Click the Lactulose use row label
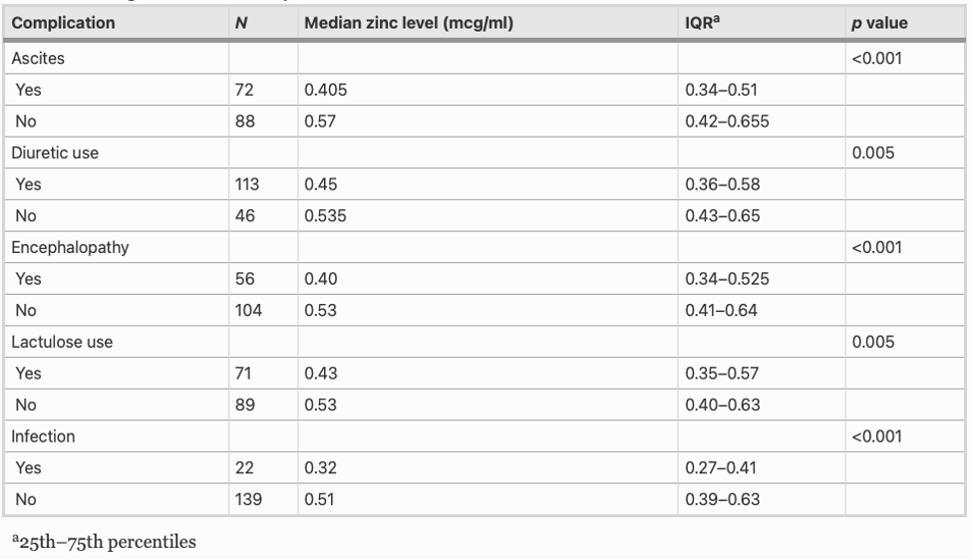Screen dimensions: 974x560 tap(62, 342)
